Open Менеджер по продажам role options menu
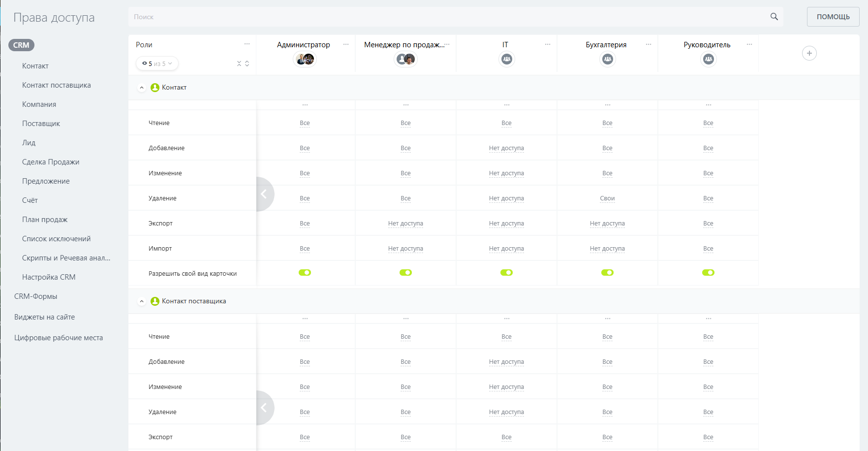The height and width of the screenshot is (451, 868). [x=447, y=44]
